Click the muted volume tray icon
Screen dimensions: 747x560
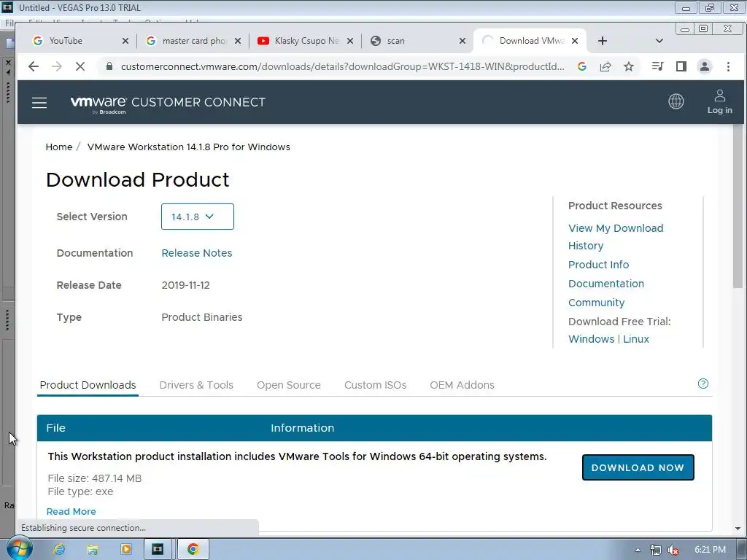tap(673, 550)
